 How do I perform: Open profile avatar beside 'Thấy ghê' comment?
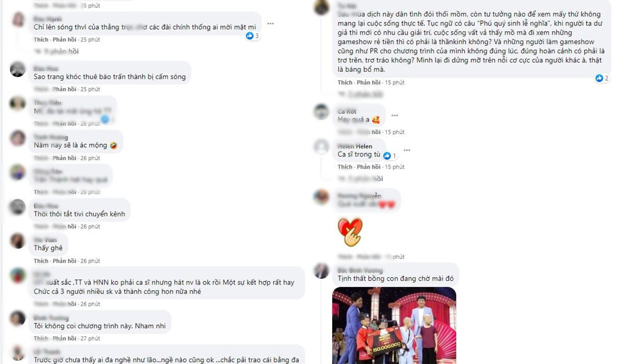(17, 241)
